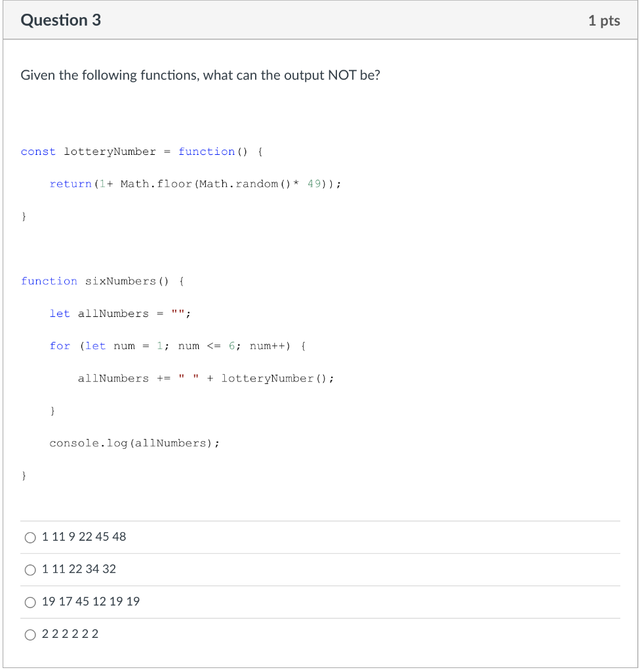Click the const keyword in the code
Screen dimensions: 640x672
point(38,152)
